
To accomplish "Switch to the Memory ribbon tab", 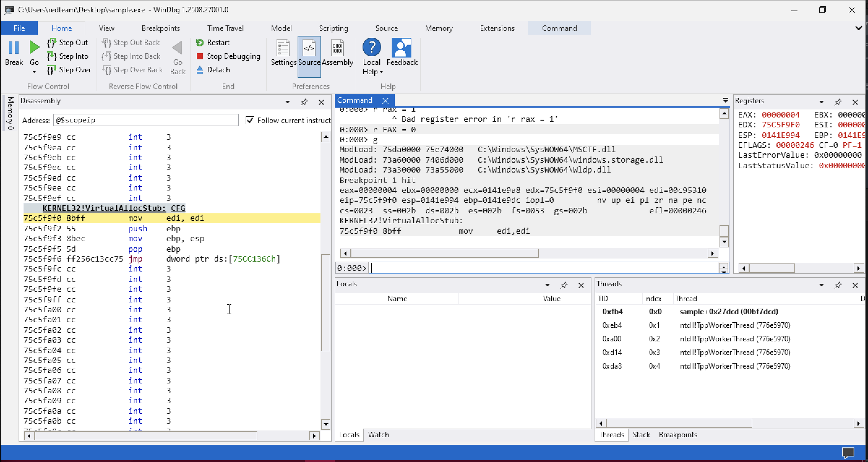I will click(x=439, y=28).
